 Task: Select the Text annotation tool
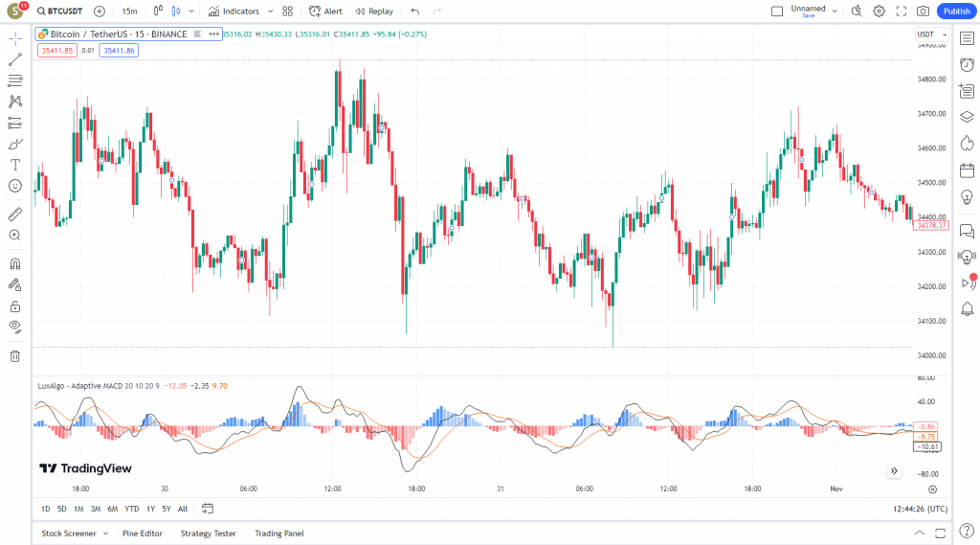[x=15, y=165]
